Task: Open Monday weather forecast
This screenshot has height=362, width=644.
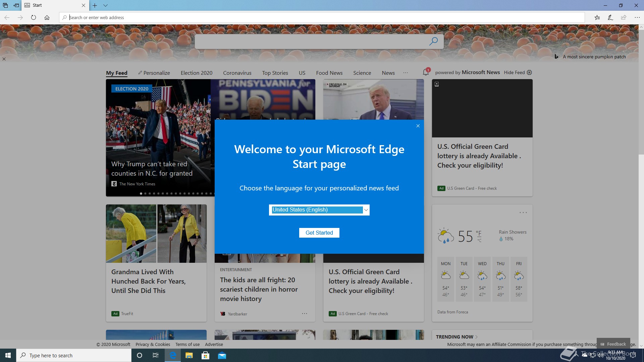Action: coord(446,279)
